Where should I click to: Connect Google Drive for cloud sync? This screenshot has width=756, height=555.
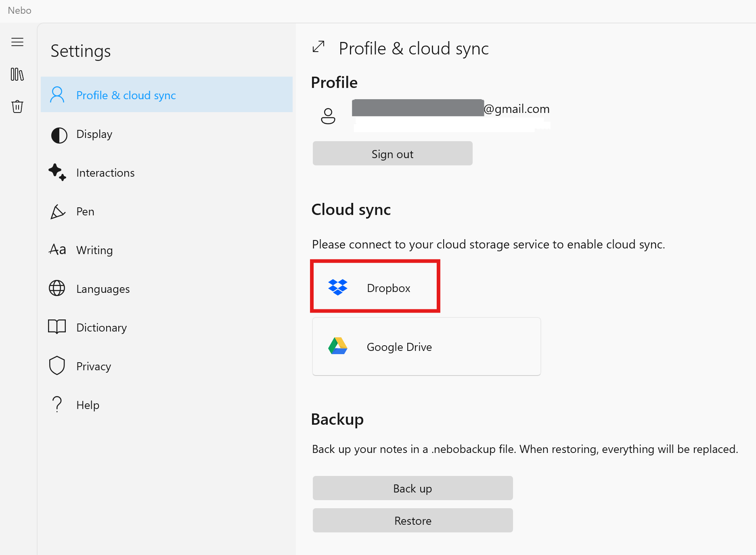point(426,346)
